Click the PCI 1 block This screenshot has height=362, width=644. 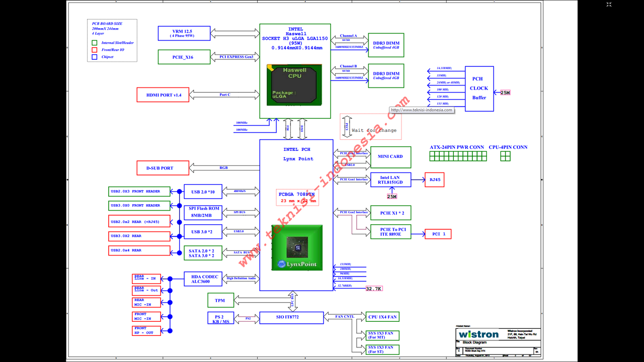(x=438, y=234)
